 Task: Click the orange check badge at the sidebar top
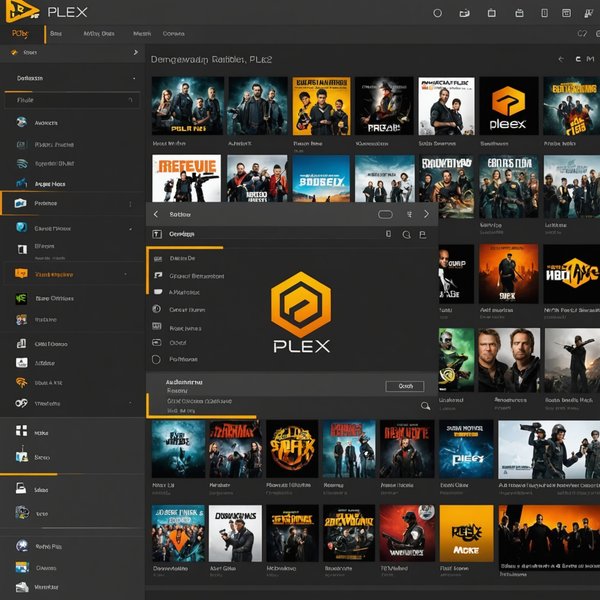pyautogui.click(x=14, y=52)
